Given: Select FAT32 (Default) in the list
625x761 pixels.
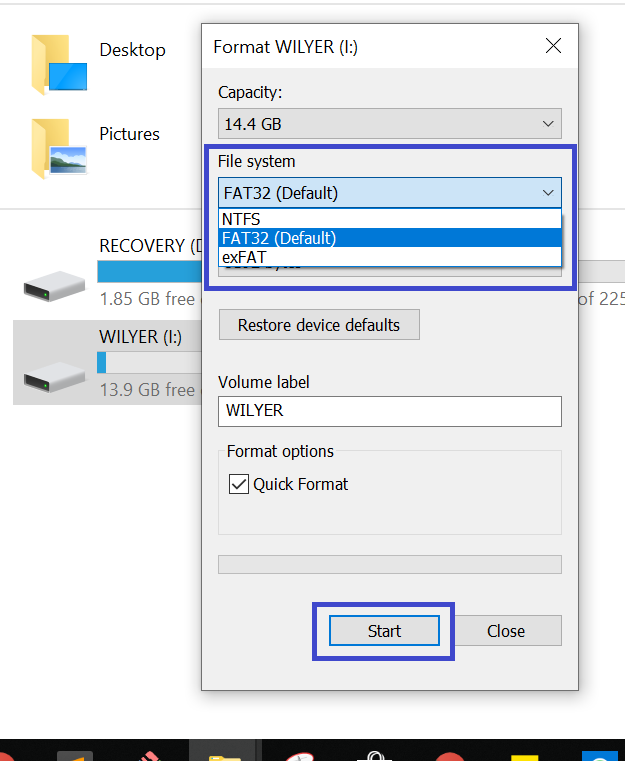Looking at the screenshot, I should point(390,238).
